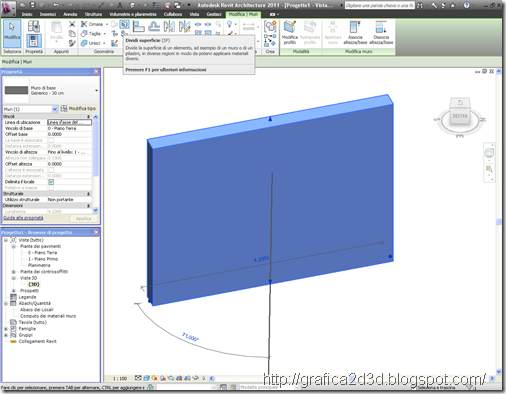506x394 pixels.
Task: Click the Offset tool icon
Action: 154,26
